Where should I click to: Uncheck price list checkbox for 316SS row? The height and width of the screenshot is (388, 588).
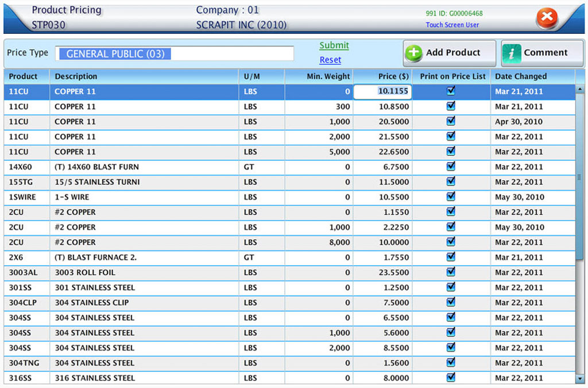(451, 377)
